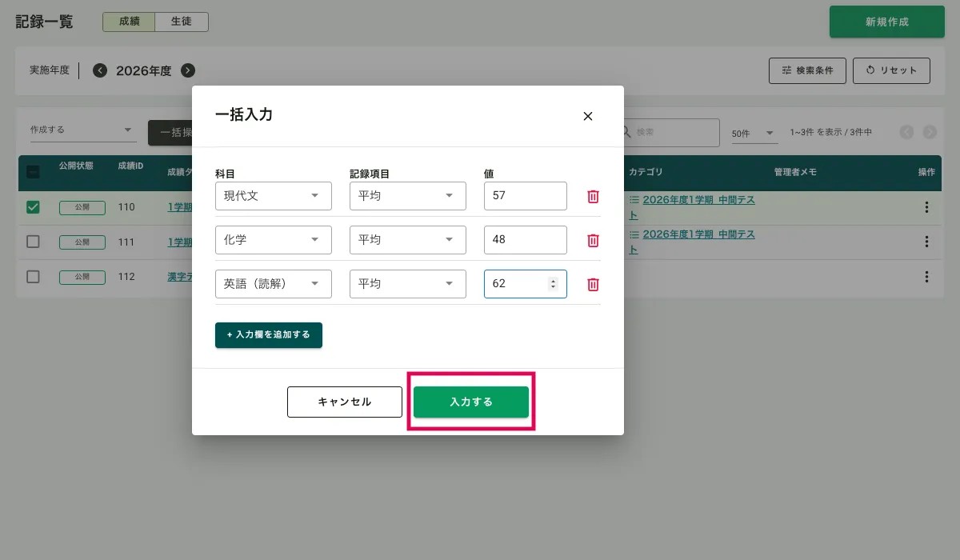Go to next year with right arrow
This screenshot has height=560, width=960.
point(188,70)
